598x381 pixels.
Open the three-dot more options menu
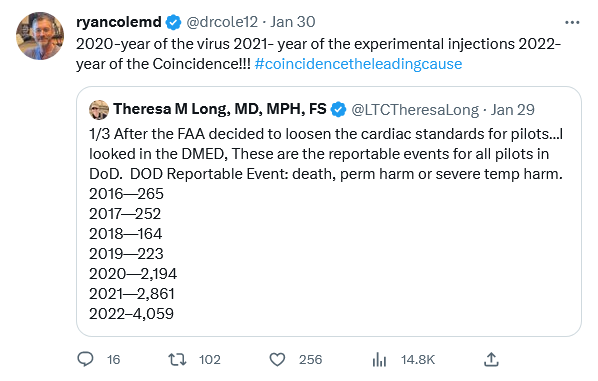click(x=572, y=23)
